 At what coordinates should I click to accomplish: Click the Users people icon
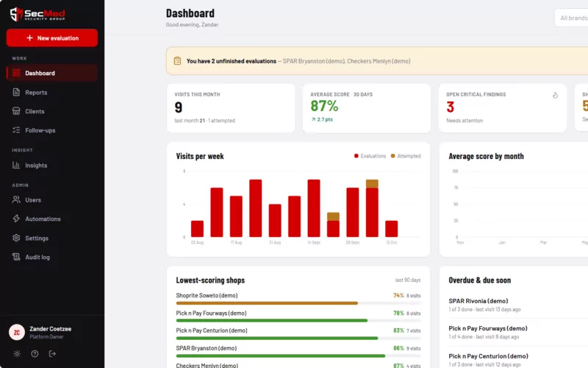coord(16,199)
